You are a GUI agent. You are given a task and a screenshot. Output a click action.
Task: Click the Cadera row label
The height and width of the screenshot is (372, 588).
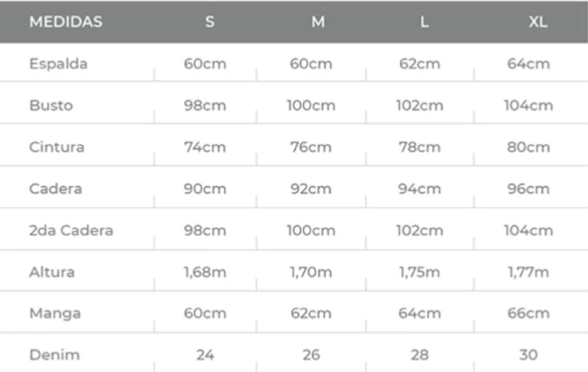click(56, 189)
